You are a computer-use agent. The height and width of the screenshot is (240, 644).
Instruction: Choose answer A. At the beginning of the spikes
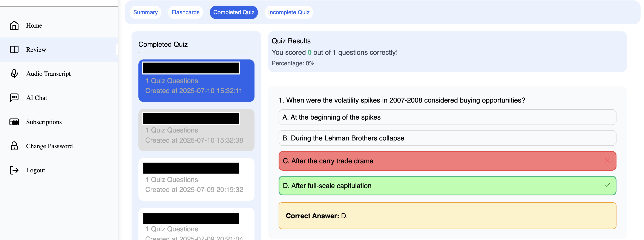coord(447,117)
